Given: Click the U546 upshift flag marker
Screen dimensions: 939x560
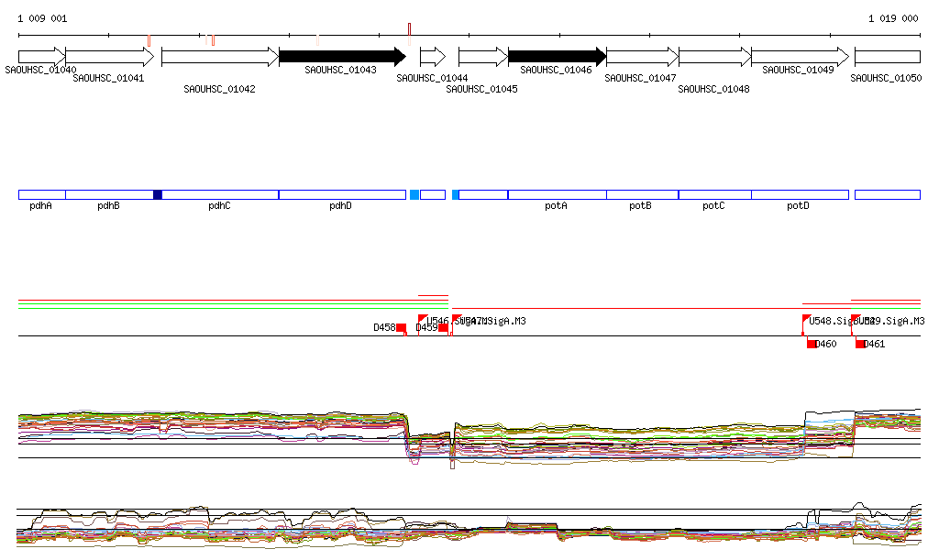Looking at the screenshot, I should tap(422, 320).
